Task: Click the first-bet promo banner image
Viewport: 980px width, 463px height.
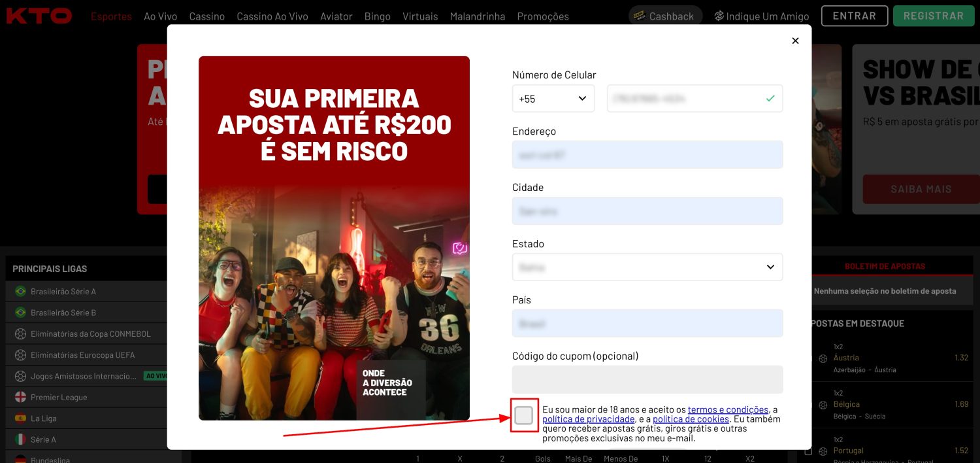Action: (x=334, y=238)
